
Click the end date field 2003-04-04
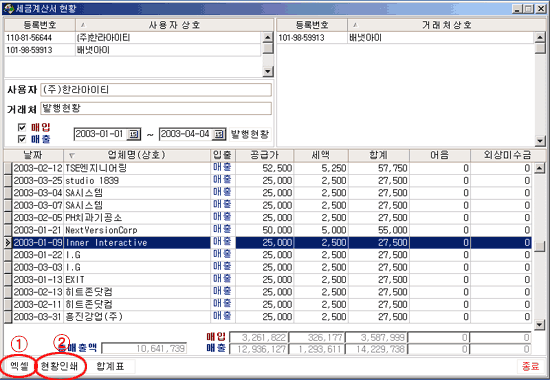click(186, 134)
